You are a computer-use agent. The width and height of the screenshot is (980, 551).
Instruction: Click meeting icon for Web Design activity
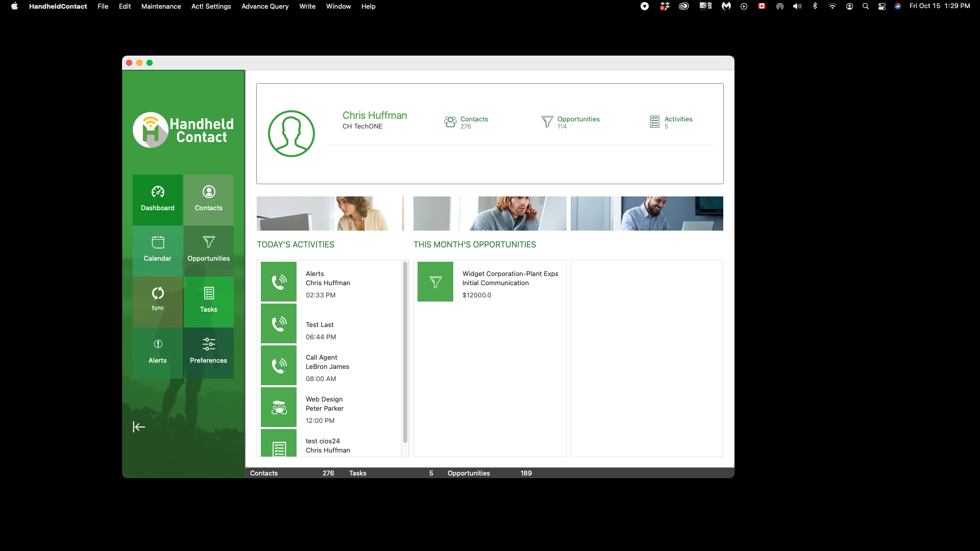pos(279,407)
